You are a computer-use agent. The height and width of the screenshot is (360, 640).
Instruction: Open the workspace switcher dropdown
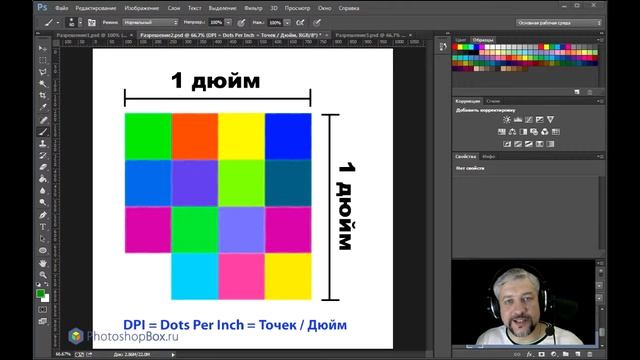tap(558, 23)
